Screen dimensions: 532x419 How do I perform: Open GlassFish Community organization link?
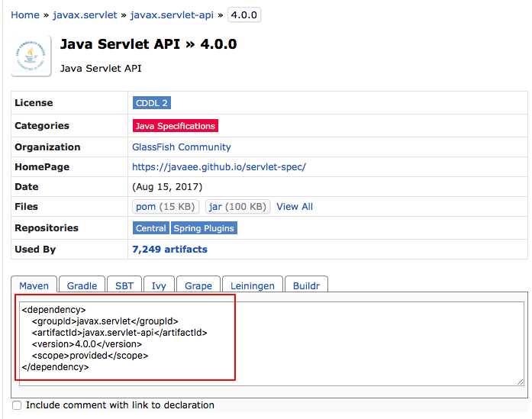tap(182, 147)
